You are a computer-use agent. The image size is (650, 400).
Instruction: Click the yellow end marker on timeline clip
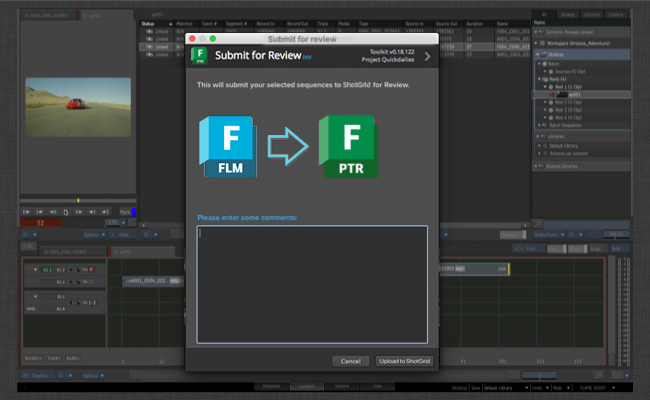click(509, 269)
